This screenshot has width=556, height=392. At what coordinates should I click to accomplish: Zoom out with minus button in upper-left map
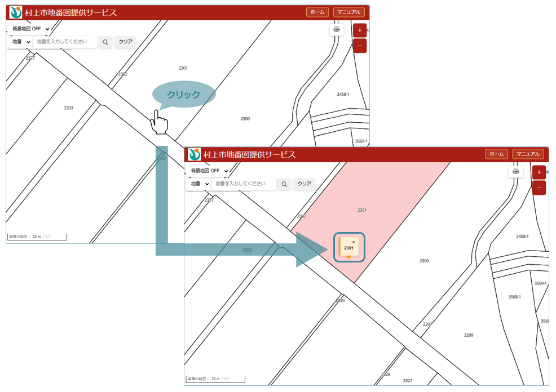tap(360, 46)
